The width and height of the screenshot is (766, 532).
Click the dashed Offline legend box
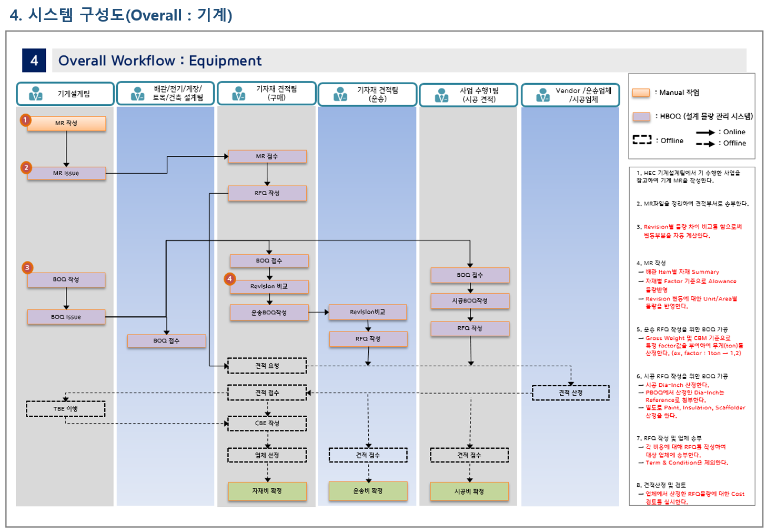642,140
